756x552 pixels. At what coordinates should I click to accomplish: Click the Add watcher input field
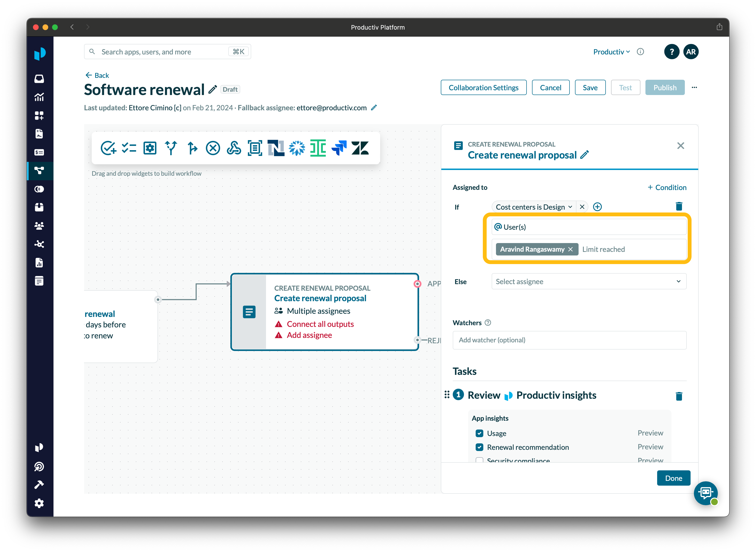[569, 340]
